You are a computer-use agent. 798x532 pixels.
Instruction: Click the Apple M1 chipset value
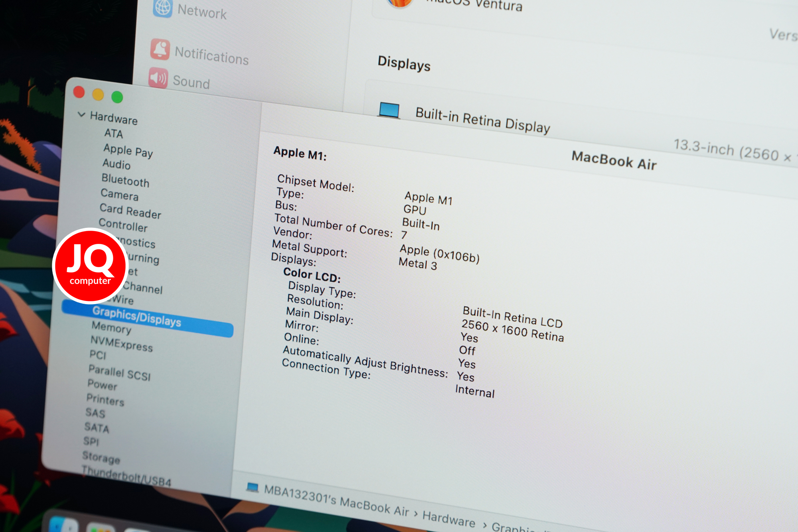click(x=429, y=198)
